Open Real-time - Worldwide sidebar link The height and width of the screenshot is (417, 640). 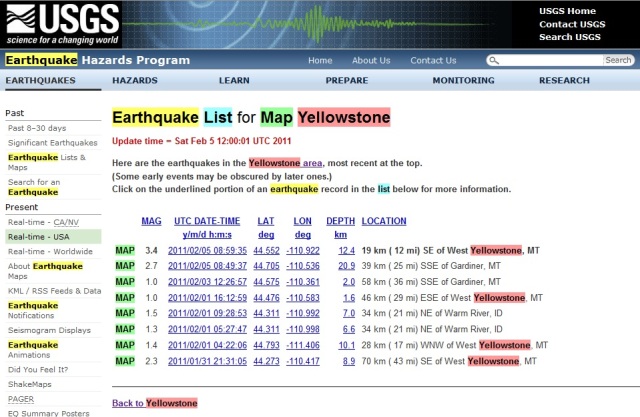click(50, 251)
